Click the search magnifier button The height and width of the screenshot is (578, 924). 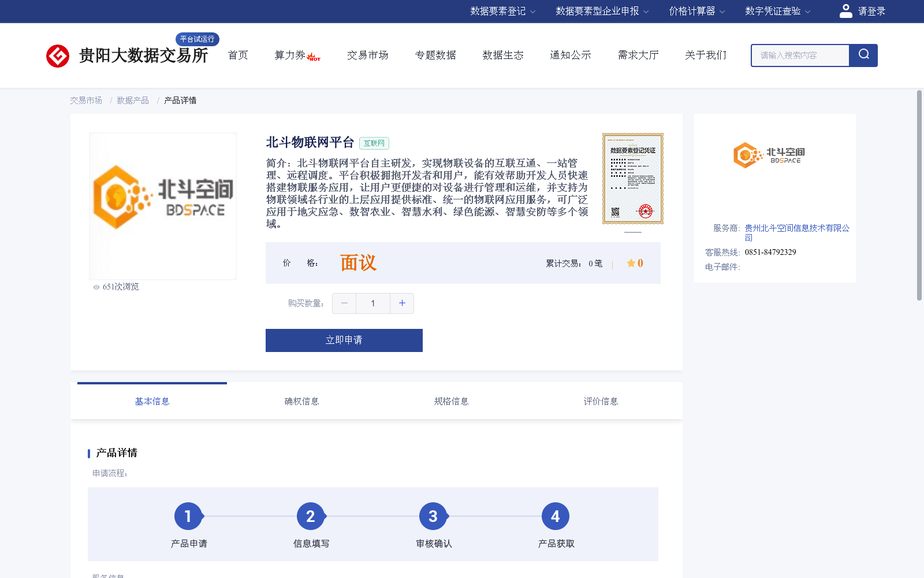(863, 55)
